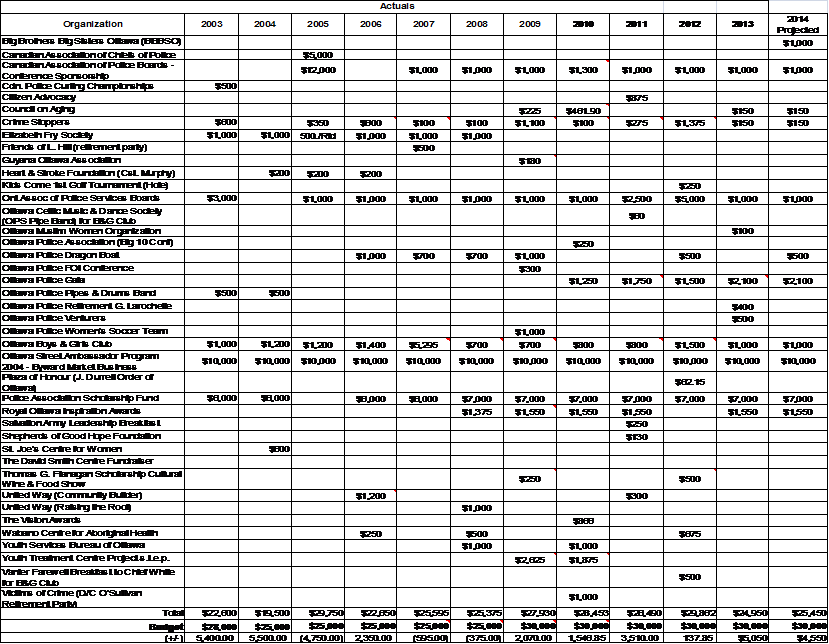Select the $28,453 total cell
Image resolution: width=829 pixels, height=644 pixels.
pos(591,613)
